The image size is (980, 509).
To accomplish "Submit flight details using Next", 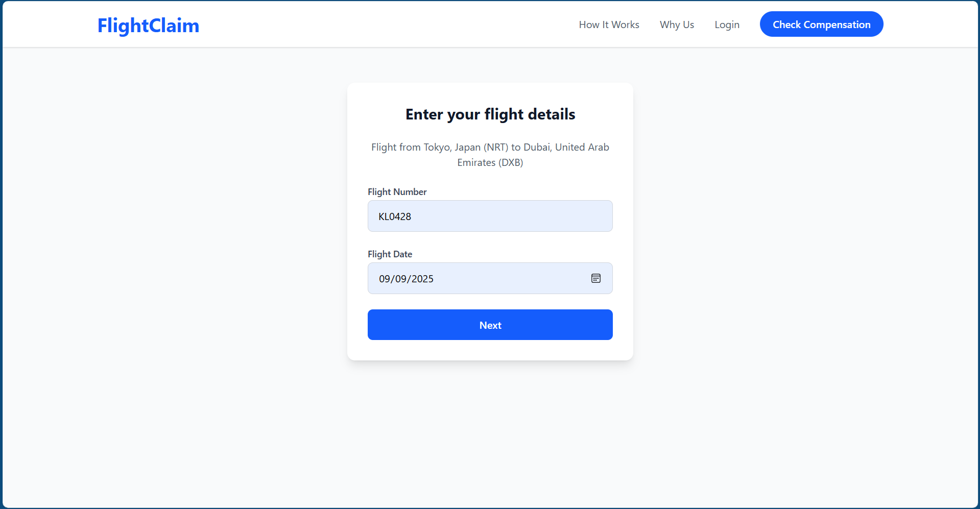I will [490, 325].
